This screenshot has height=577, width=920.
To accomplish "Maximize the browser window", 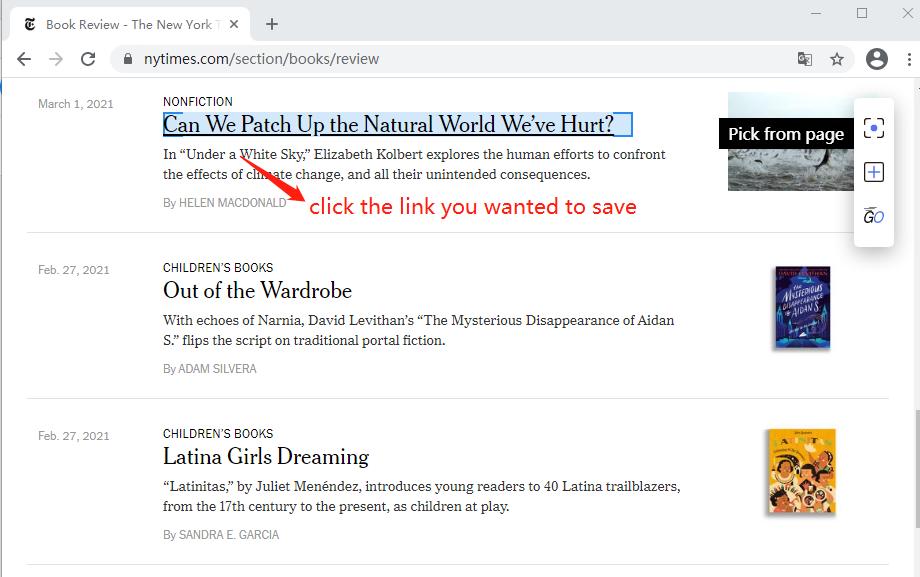I will tap(862, 13).
